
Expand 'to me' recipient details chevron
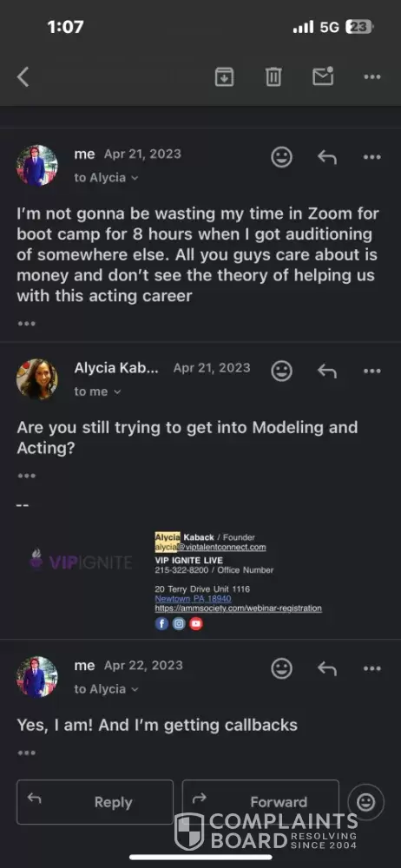[97, 391]
